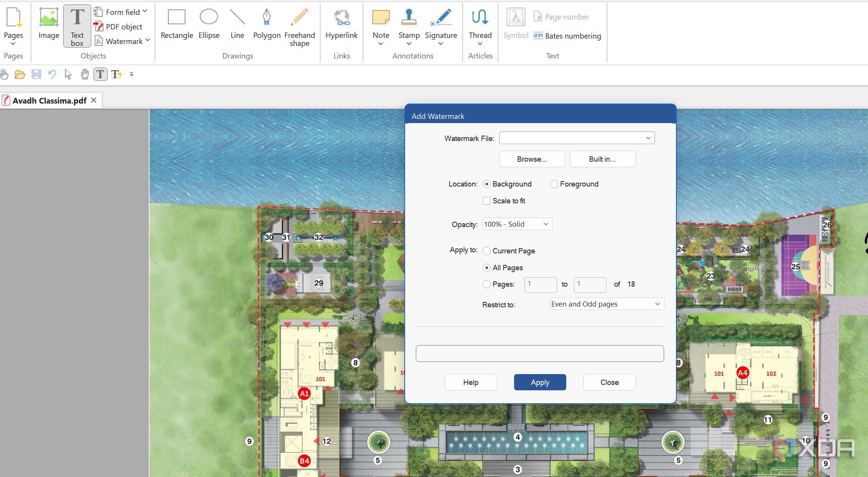868x477 pixels.
Task: Click the arrow pointer select tool
Action: pos(68,74)
